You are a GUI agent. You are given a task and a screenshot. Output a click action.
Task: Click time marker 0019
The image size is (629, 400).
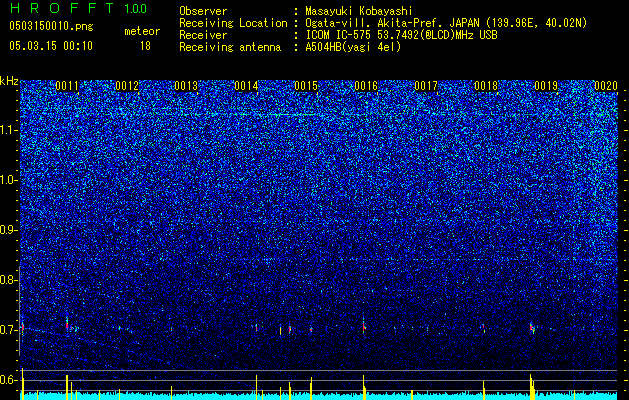pyautogui.click(x=546, y=86)
